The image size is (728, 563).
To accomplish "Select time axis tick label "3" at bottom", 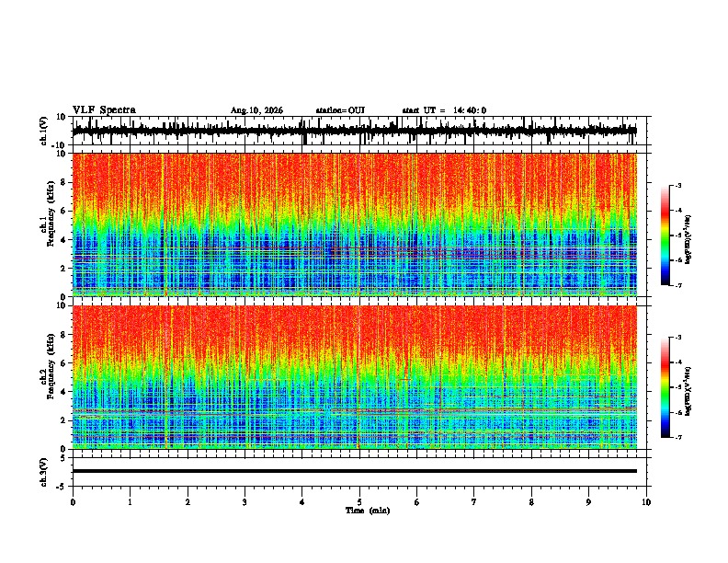I will pyautogui.click(x=245, y=502).
